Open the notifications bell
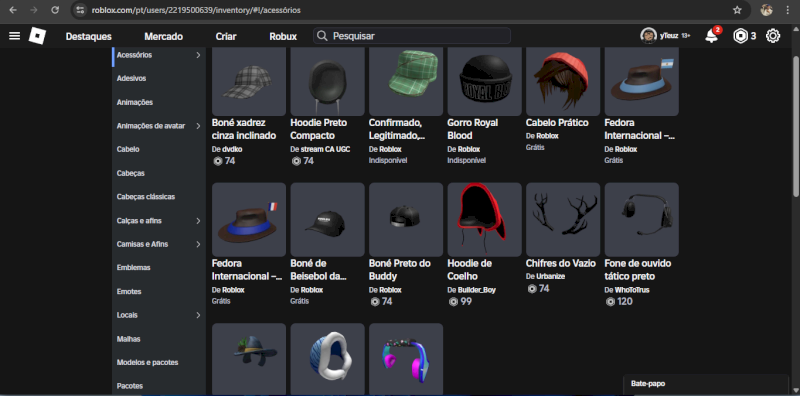 (x=711, y=36)
